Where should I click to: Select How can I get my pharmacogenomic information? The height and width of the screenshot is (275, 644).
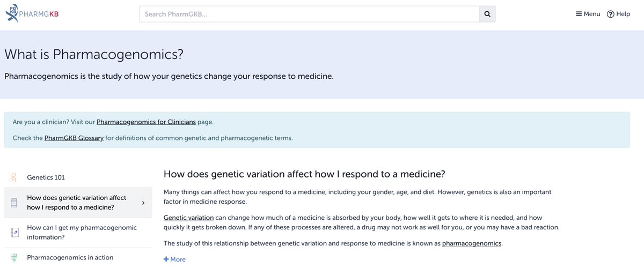(x=82, y=232)
